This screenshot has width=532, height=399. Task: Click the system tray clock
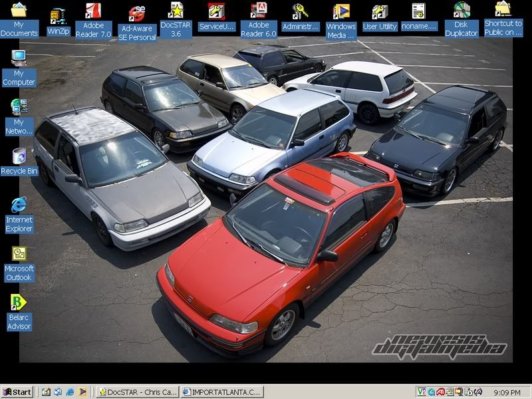coord(507,392)
